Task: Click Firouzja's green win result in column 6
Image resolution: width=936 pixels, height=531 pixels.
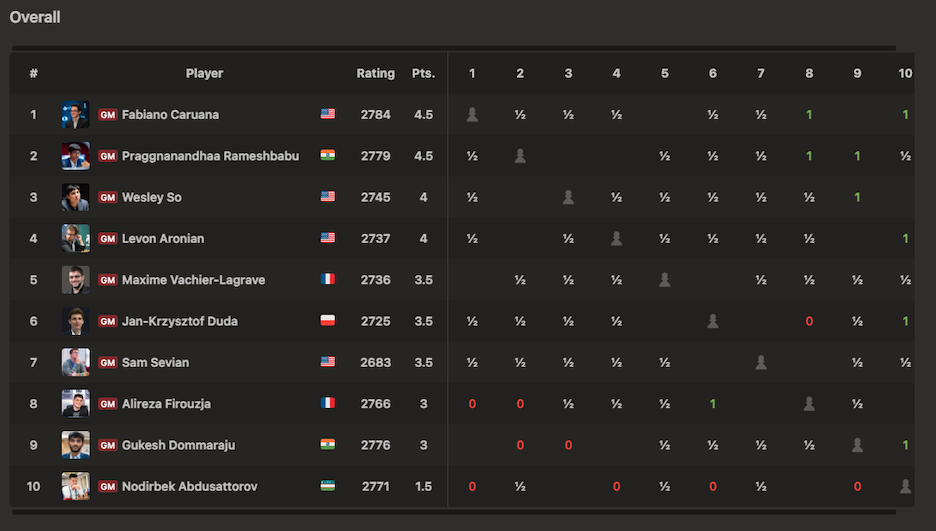Action: point(713,404)
